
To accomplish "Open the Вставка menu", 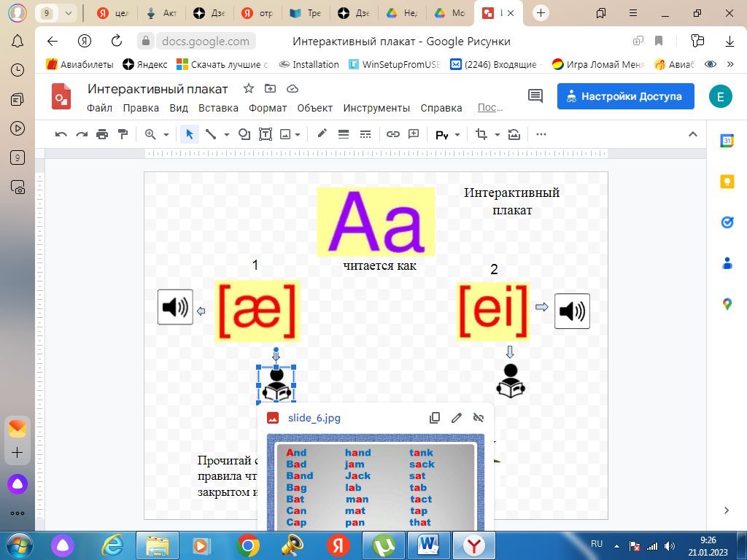I will 218,108.
